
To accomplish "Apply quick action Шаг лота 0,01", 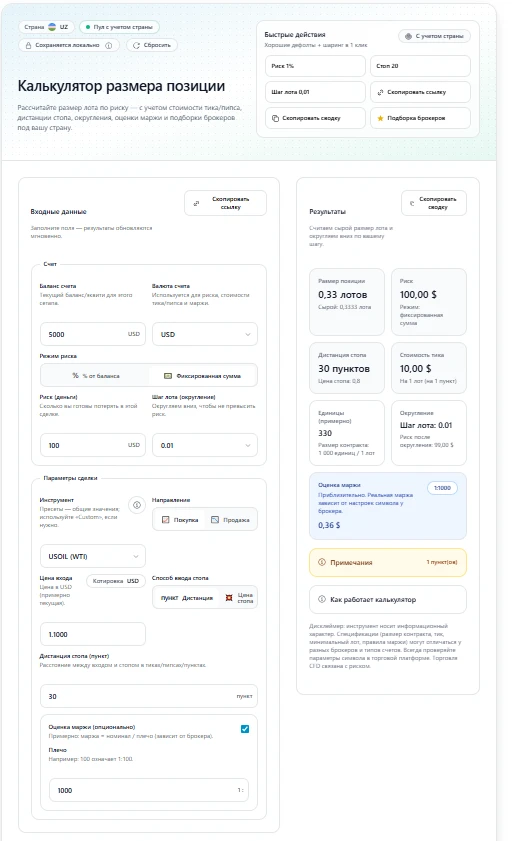I will pyautogui.click(x=315, y=92).
